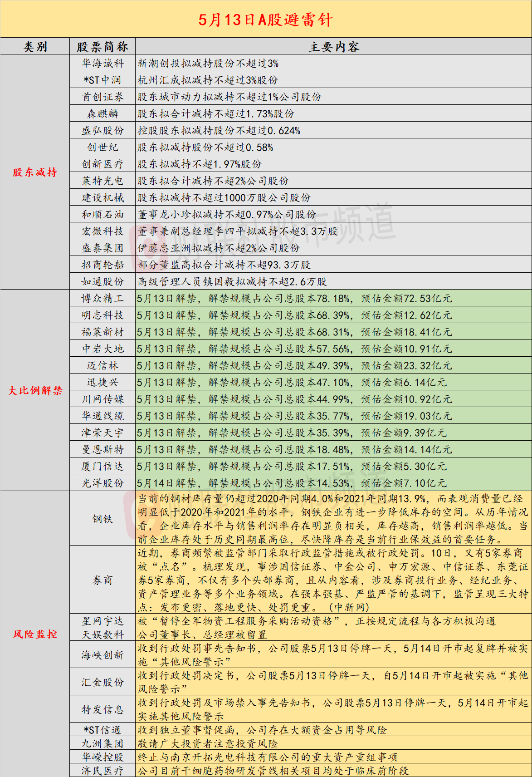Image resolution: width=532 pixels, height=777 pixels.
Task: Click the 风险监控 category cell
Action: click(x=35, y=634)
